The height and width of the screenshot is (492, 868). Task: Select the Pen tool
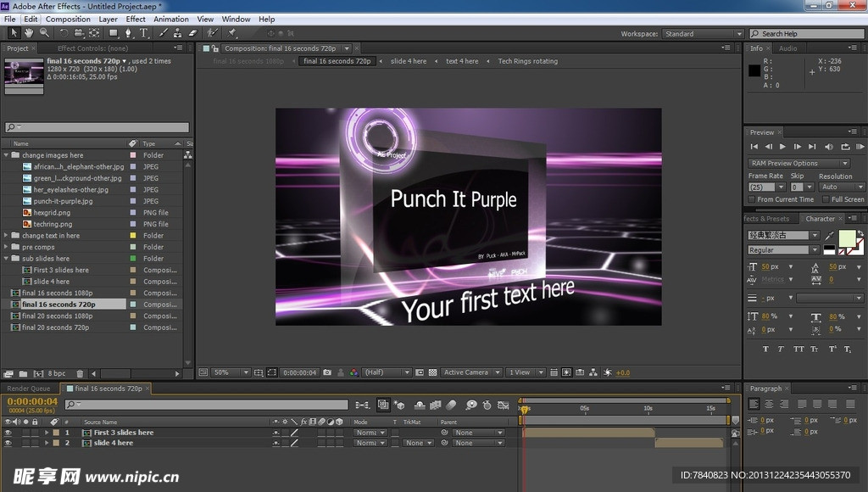(x=128, y=33)
